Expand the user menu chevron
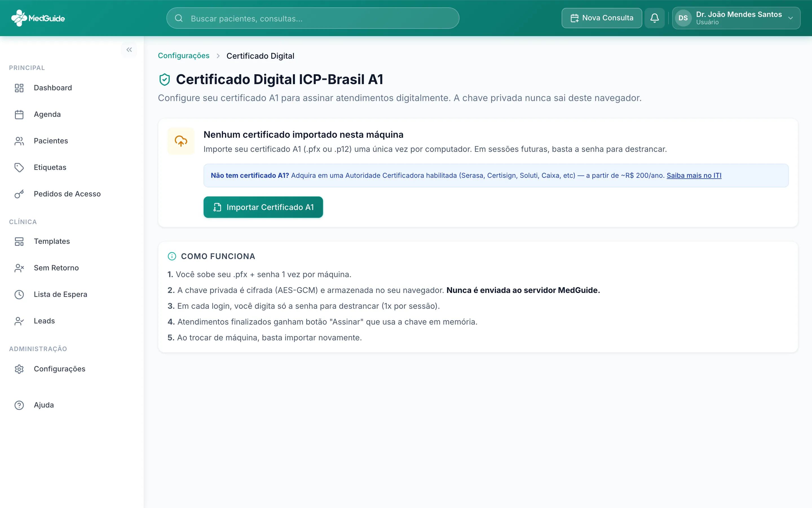The width and height of the screenshot is (812, 508). tap(791, 18)
